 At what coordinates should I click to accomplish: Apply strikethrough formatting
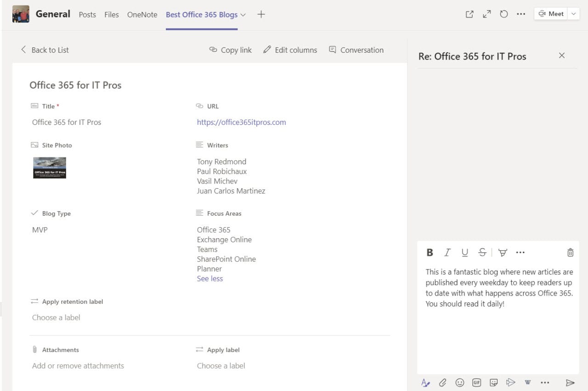click(482, 252)
